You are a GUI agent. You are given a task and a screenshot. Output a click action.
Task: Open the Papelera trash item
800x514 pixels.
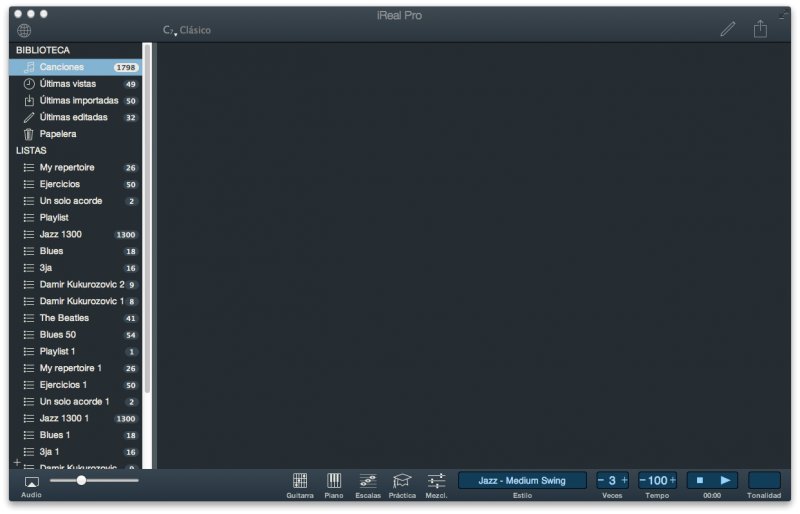click(58, 134)
